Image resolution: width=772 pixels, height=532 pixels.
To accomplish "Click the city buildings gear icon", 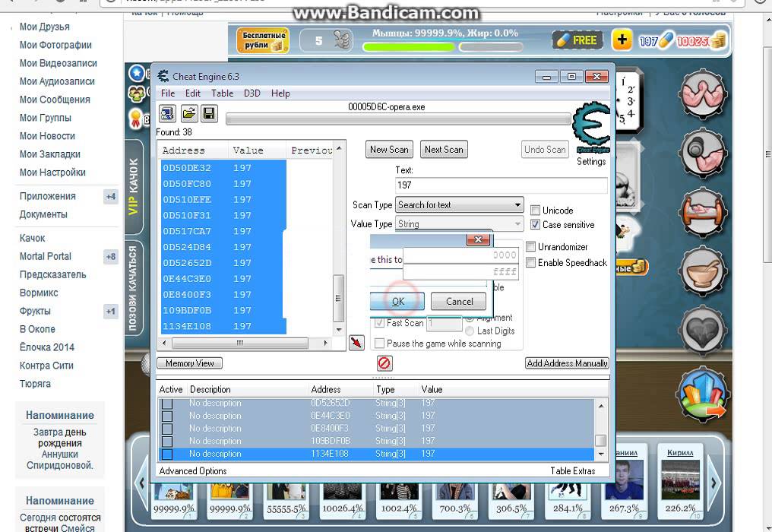I will (703, 395).
